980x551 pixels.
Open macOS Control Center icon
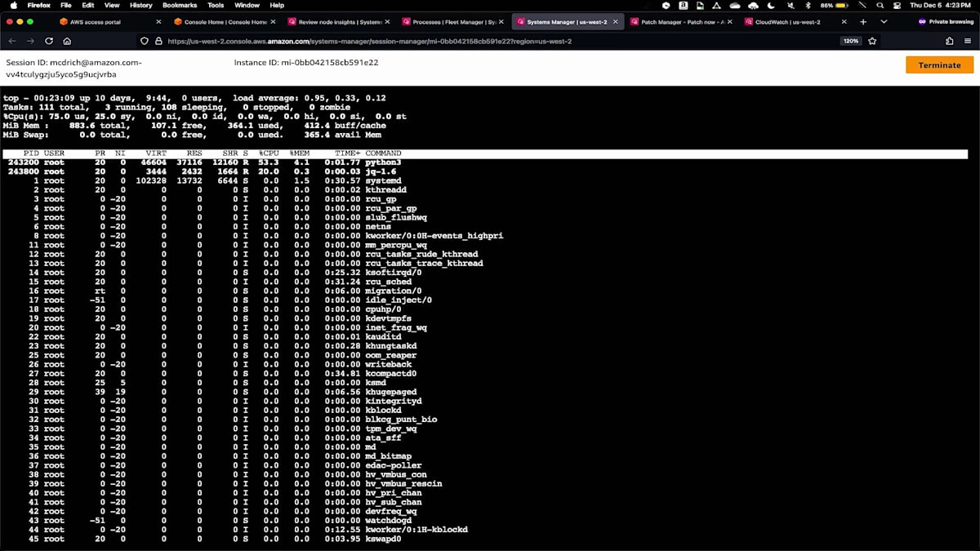898,5
